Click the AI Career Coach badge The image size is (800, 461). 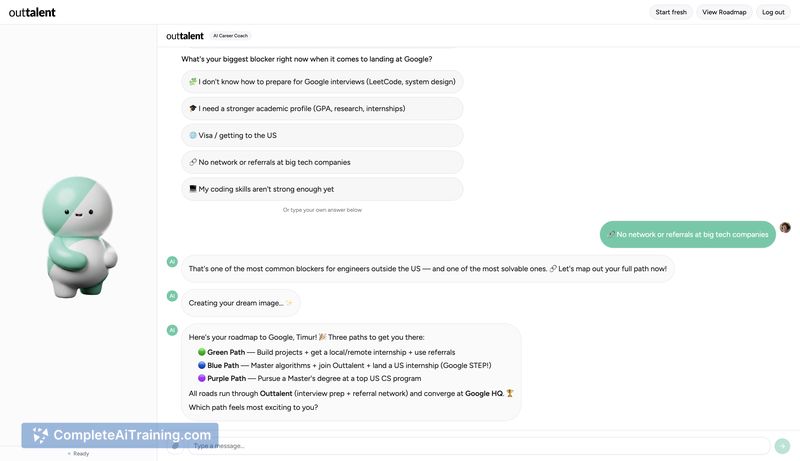coord(231,36)
